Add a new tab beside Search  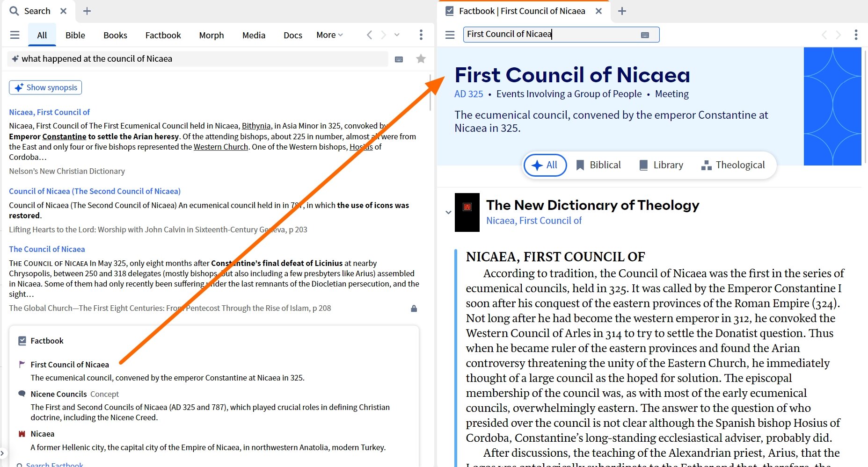tap(87, 11)
